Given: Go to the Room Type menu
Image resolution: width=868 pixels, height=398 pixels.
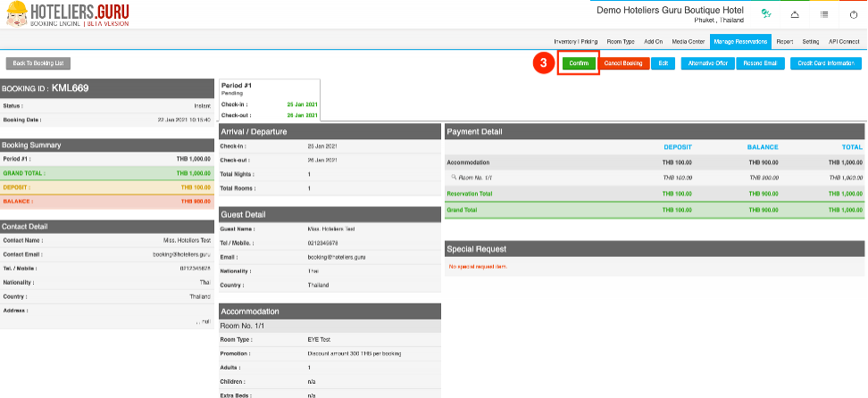Looking at the screenshot, I should pyautogui.click(x=621, y=41).
